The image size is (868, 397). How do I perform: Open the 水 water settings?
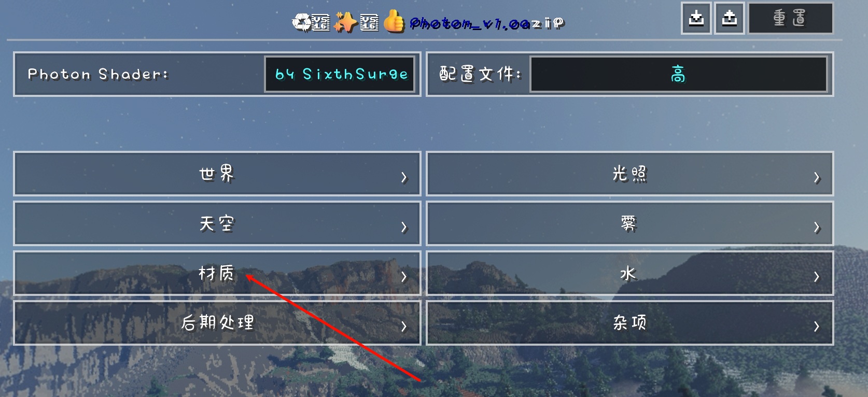[x=629, y=273]
